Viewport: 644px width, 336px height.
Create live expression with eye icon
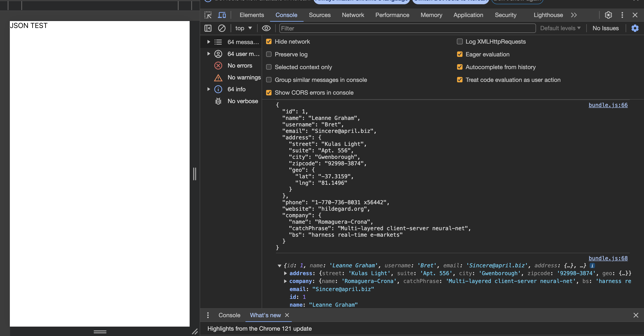click(266, 28)
